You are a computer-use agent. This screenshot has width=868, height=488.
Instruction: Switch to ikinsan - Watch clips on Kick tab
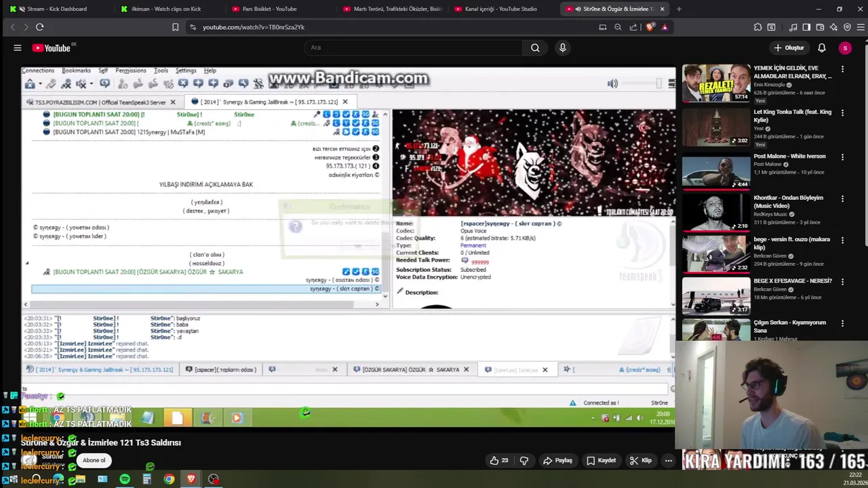(x=166, y=9)
